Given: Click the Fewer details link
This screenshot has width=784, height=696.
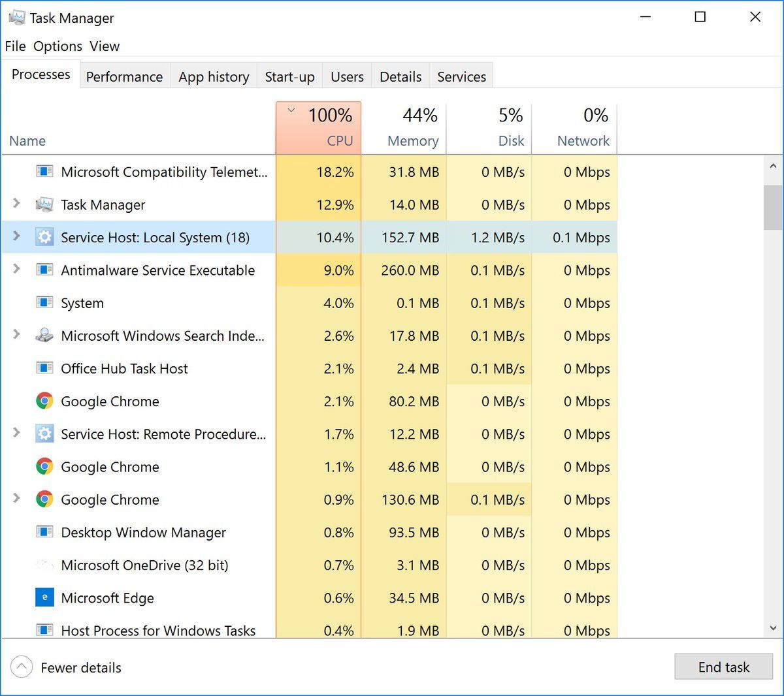Looking at the screenshot, I should click(81, 667).
